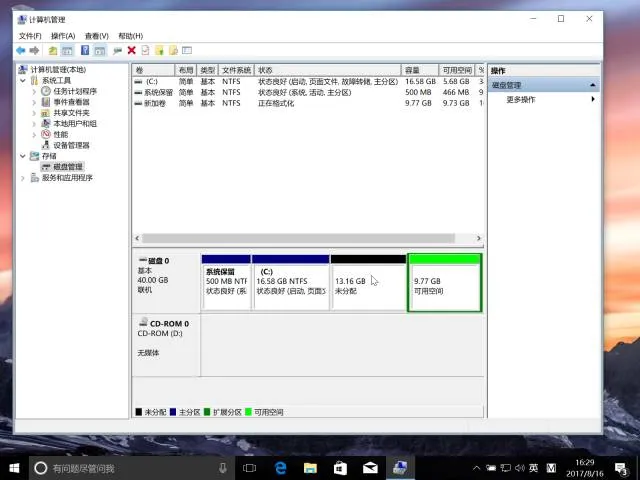Toggle the show/hide console tree icon
Screen dimensions: 640x480
coord(67,51)
